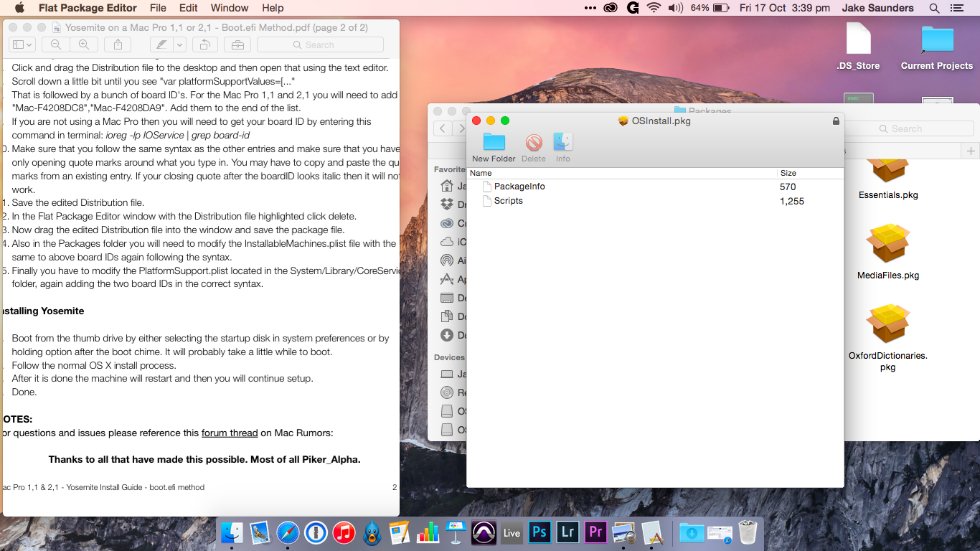Screen dimensions: 980x551
Task: Select size value 570 of PackageInfo
Action: (x=788, y=187)
